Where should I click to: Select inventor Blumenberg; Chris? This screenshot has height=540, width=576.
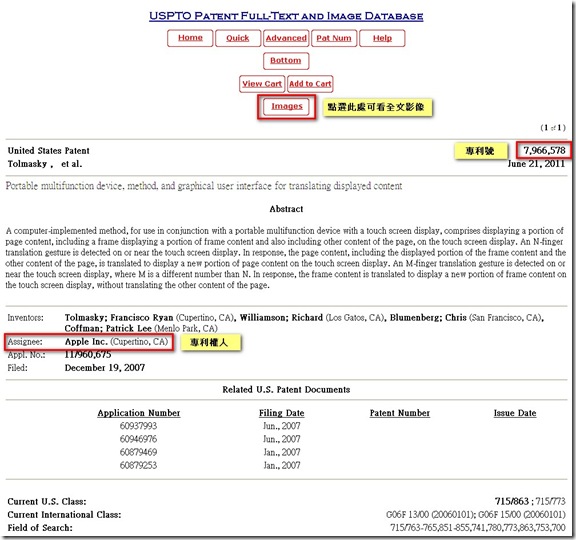pyautogui.click(x=428, y=317)
